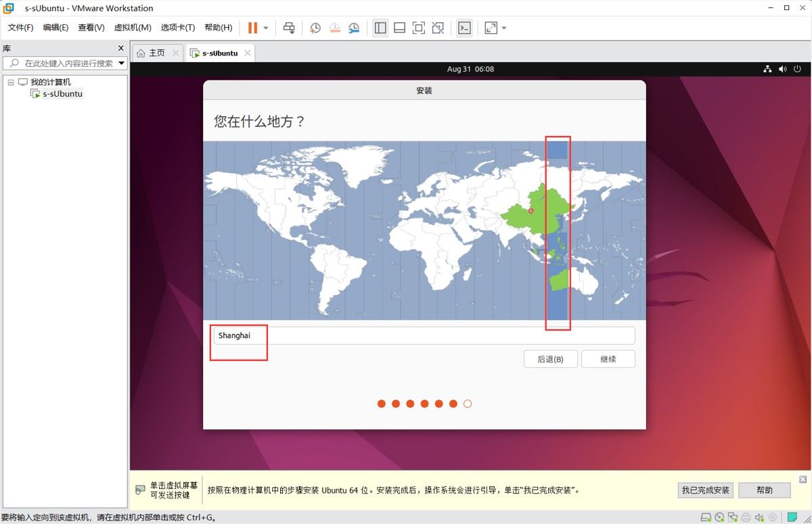Toggle the thumbnail bar view button
812x524 pixels.
pos(399,28)
